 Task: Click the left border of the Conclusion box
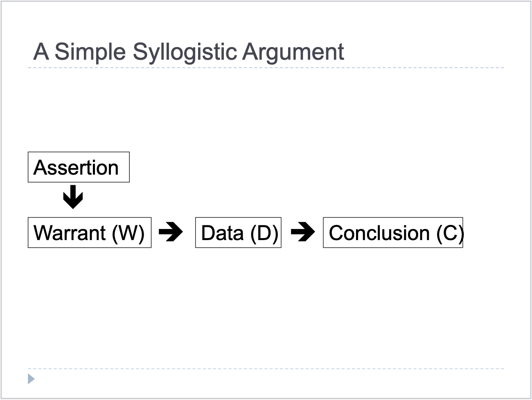coord(323,233)
